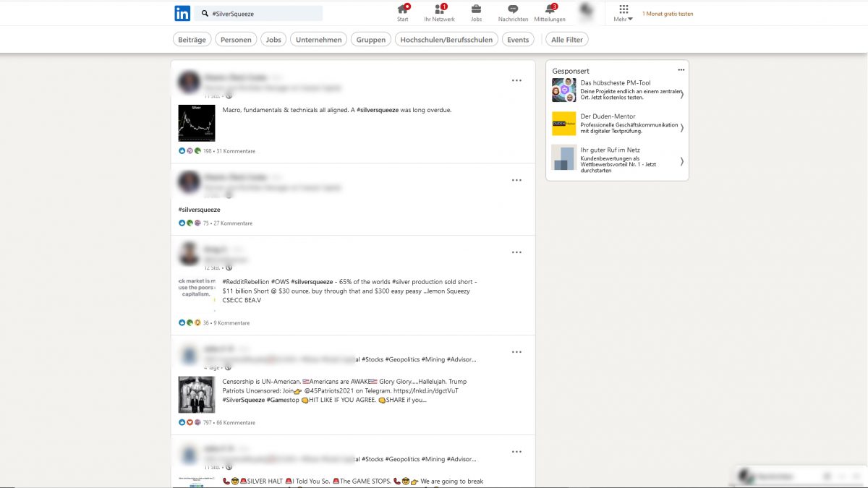Toggle the Unternehmen filter pill

[x=318, y=40]
